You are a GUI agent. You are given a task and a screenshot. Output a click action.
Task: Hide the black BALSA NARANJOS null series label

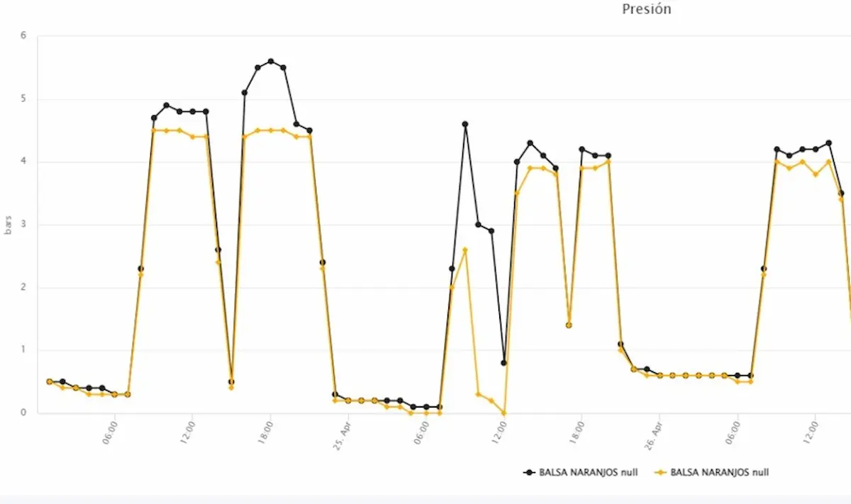(x=588, y=472)
